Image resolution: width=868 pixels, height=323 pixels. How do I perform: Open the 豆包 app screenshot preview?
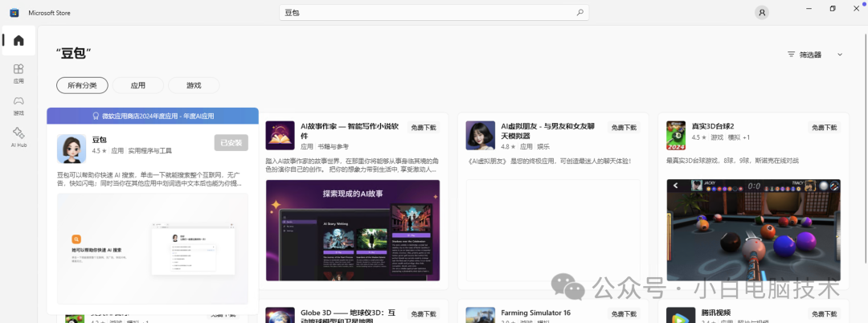pos(152,249)
